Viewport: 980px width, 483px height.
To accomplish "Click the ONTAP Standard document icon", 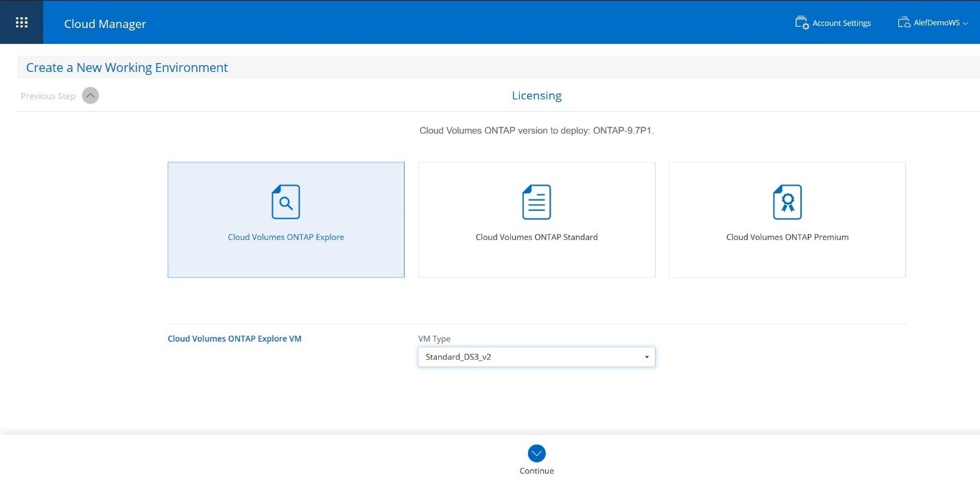I will [x=536, y=202].
